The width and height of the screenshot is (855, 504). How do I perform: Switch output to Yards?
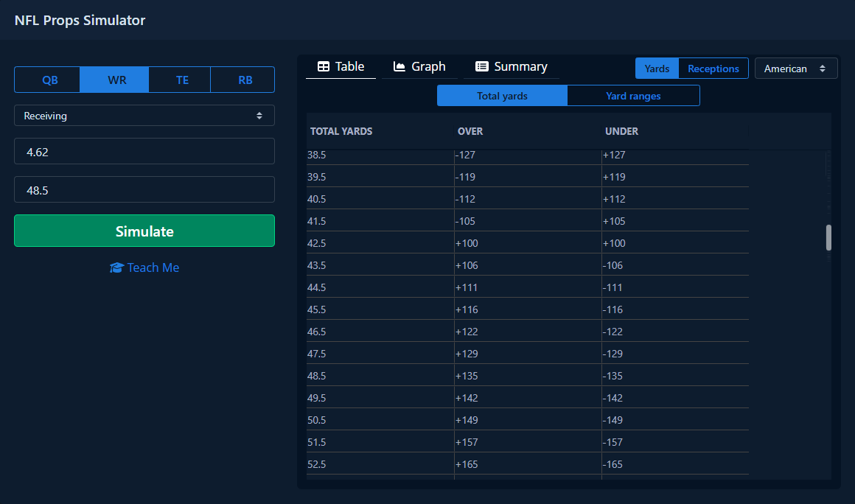pyautogui.click(x=657, y=69)
